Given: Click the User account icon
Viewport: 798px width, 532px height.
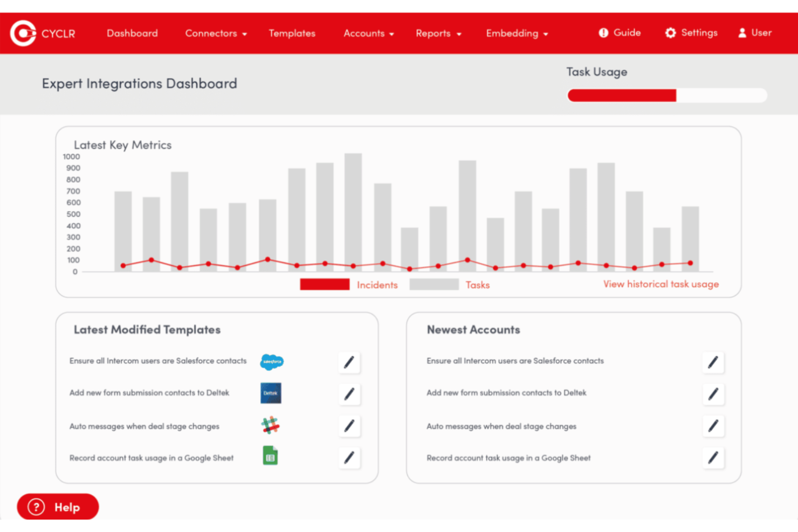Looking at the screenshot, I should (x=742, y=33).
